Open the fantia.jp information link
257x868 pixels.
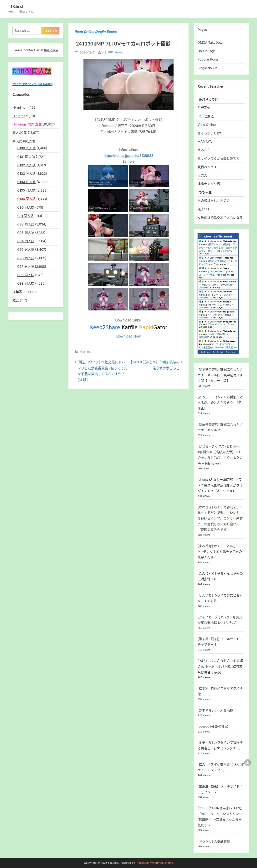(128, 156)
